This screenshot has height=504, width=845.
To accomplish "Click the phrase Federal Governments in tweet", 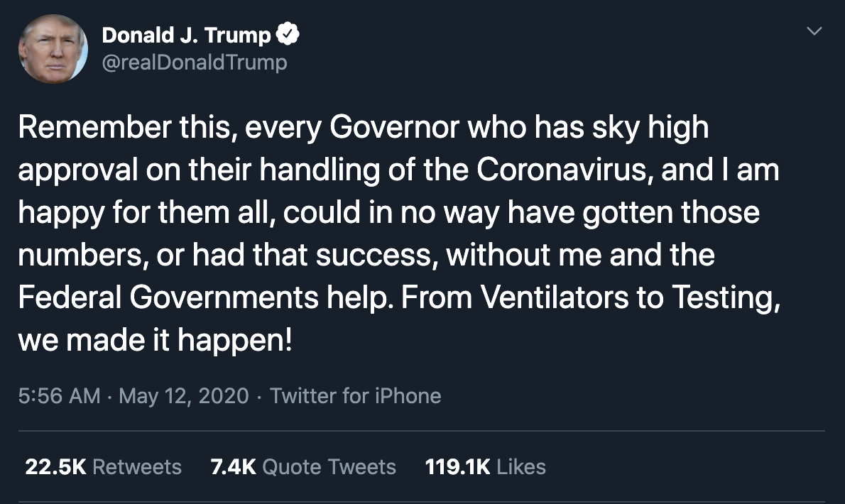I will (x=168, y=297).
